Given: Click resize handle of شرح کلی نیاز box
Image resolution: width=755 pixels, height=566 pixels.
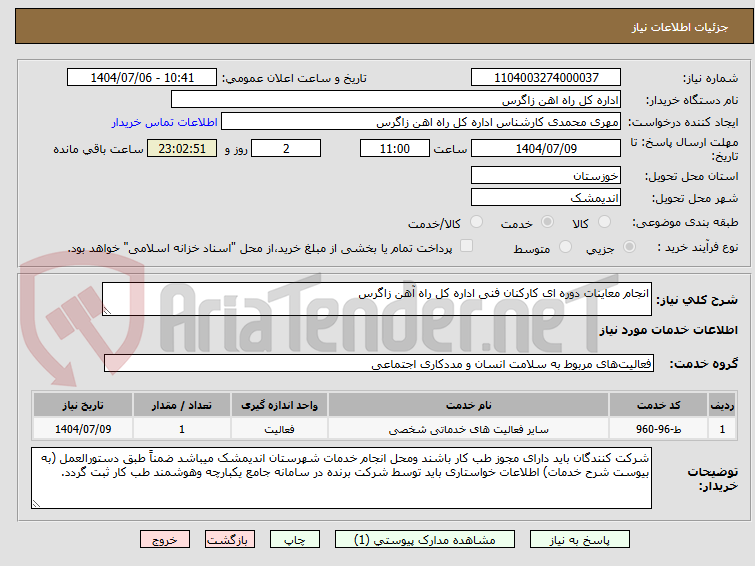Looking at the screenshot, I should (x=107, y=311).
